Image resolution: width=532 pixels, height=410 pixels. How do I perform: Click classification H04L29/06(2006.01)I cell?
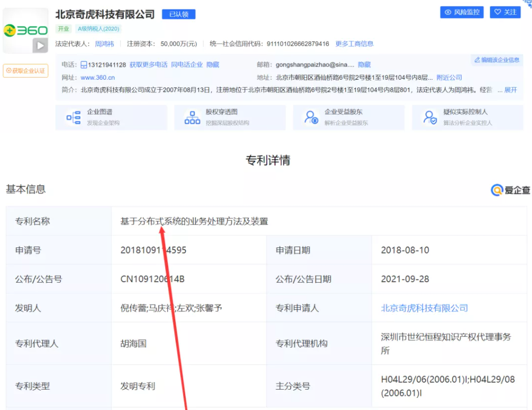[x=448, y=386]
